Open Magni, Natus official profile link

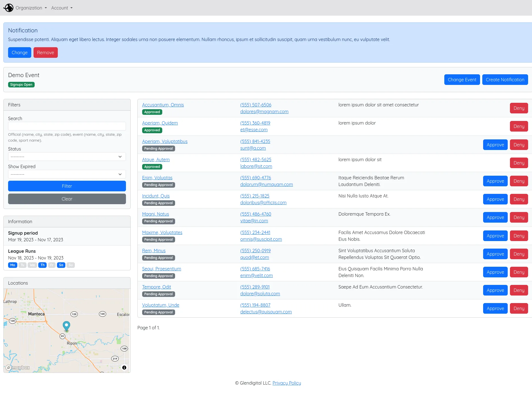point(155,214)
